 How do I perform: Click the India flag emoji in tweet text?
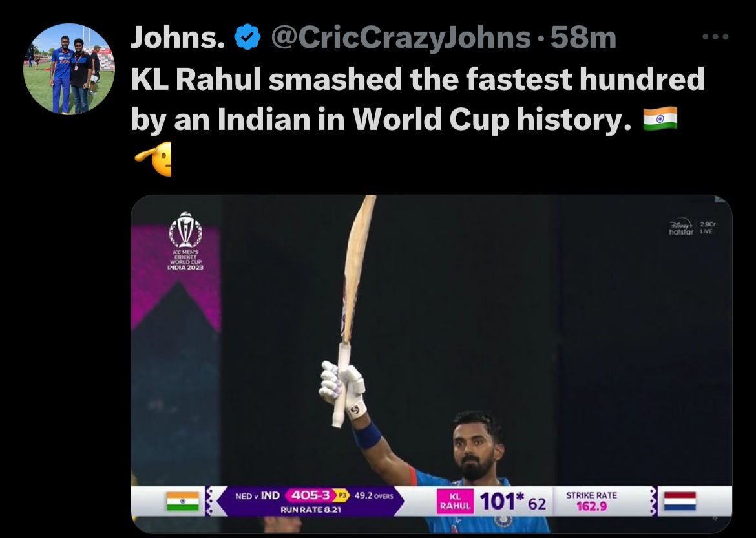660,119
